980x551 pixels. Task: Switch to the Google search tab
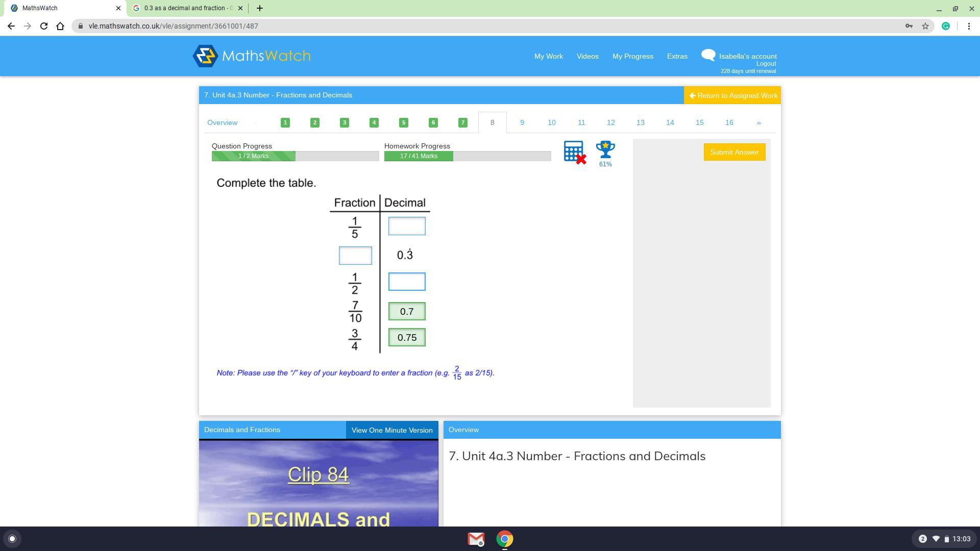(x=187, y=8)
